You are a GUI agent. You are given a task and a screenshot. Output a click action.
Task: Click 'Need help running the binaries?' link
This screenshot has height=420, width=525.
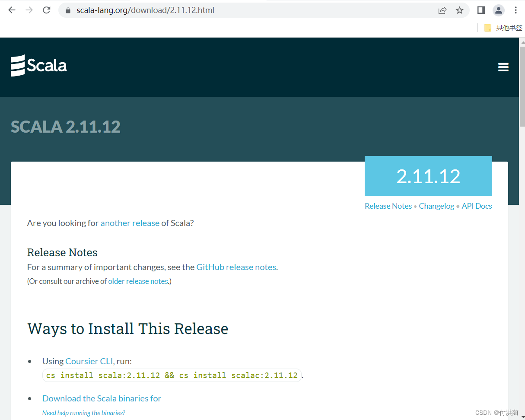tap(83, 413)
